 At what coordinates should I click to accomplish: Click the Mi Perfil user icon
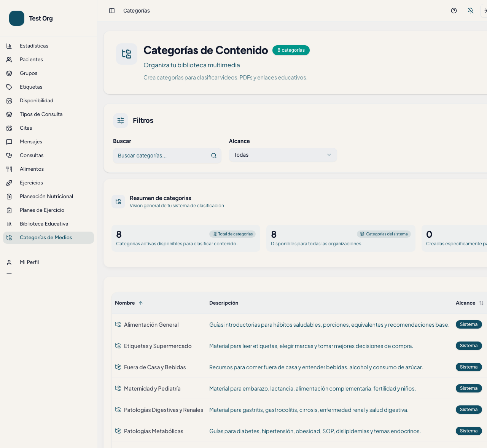click(x=9, y=262)
